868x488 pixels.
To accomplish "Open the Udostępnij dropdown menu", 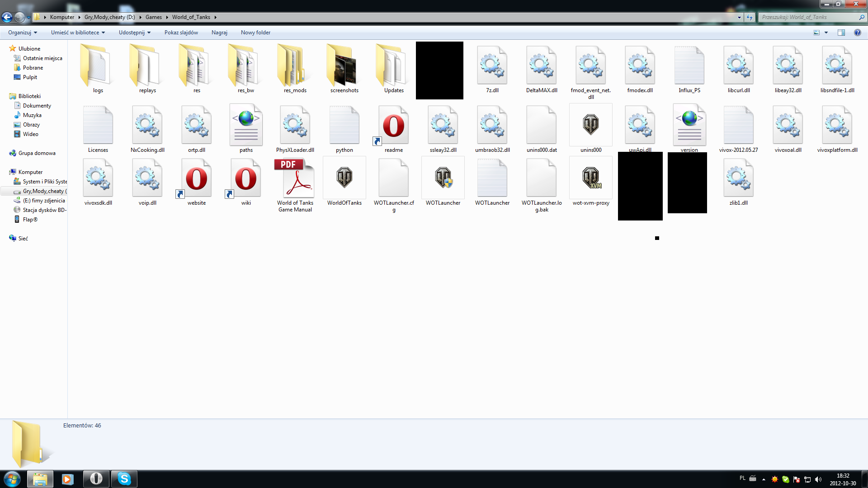I will pyautogui.click(x=135, y=33).
